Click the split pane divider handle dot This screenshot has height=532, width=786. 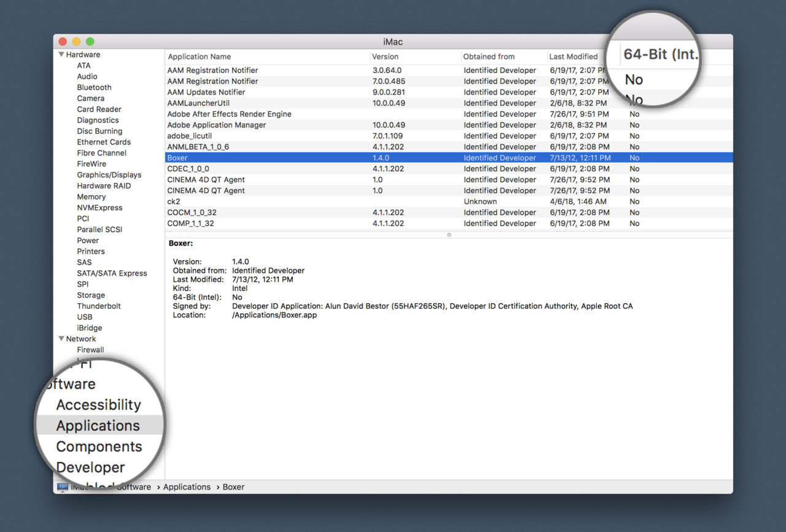tap(449, 234)
